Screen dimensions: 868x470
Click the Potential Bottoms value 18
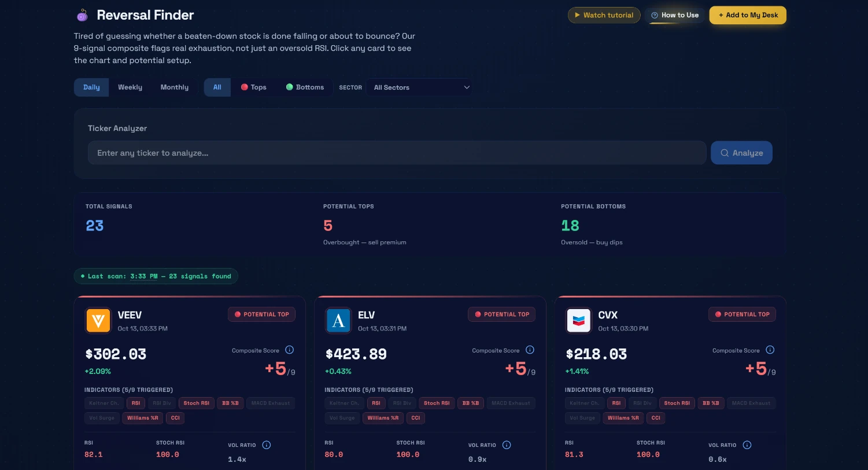coord(570,226)
